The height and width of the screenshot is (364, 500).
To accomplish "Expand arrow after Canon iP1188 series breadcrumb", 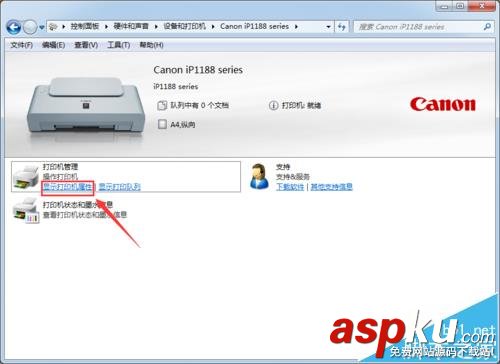I will point(296,27).
